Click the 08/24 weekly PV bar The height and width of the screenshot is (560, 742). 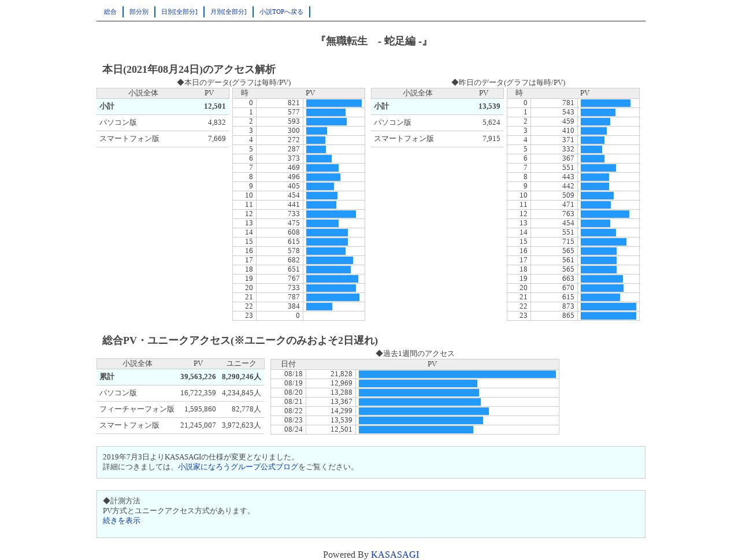coord(416,430)
